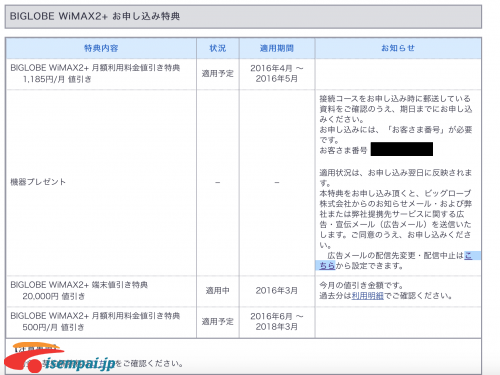
Task: Select the 状況 column header
Action: (x=218, y=48)
